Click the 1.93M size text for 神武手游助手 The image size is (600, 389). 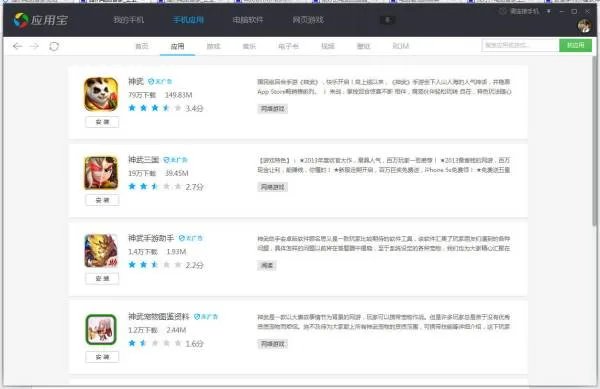(x=176, y=252)
